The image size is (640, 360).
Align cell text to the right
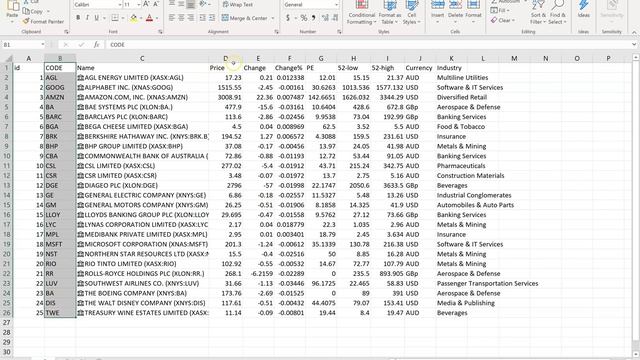190,18
